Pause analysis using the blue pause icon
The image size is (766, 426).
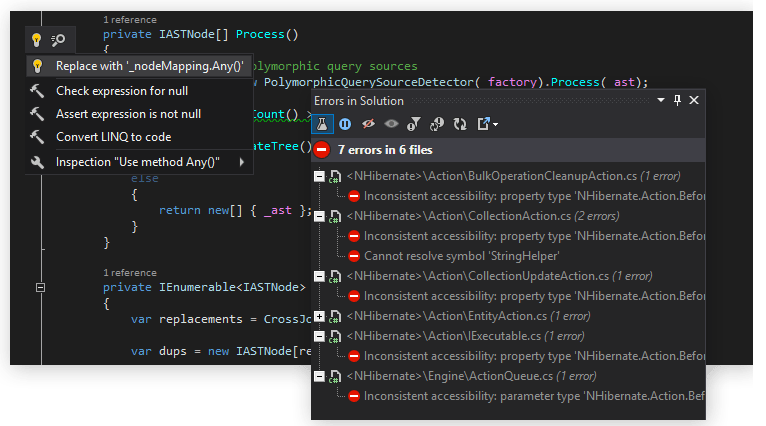(345, 124)
